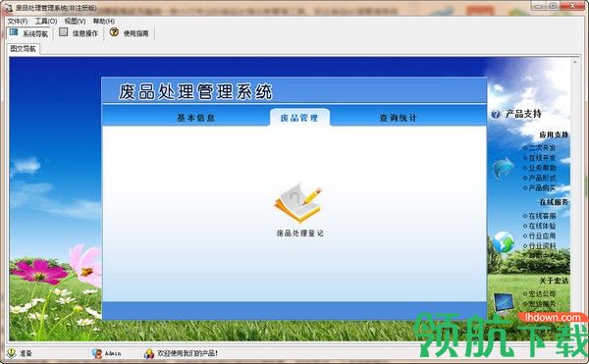
Task: Open the 产品形式 link
Action: click(542, 178)
